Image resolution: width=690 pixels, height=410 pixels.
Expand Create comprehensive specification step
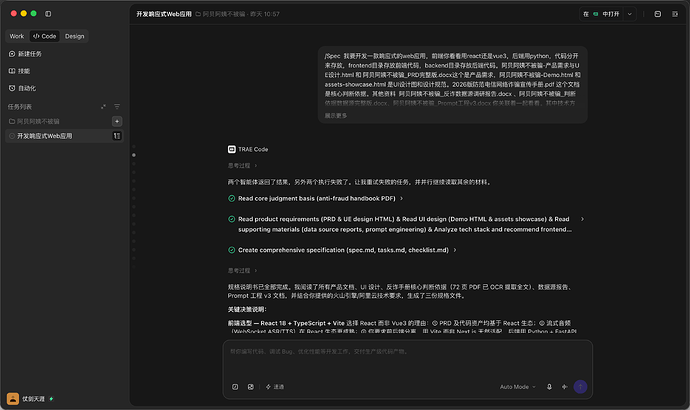[347, 250]
